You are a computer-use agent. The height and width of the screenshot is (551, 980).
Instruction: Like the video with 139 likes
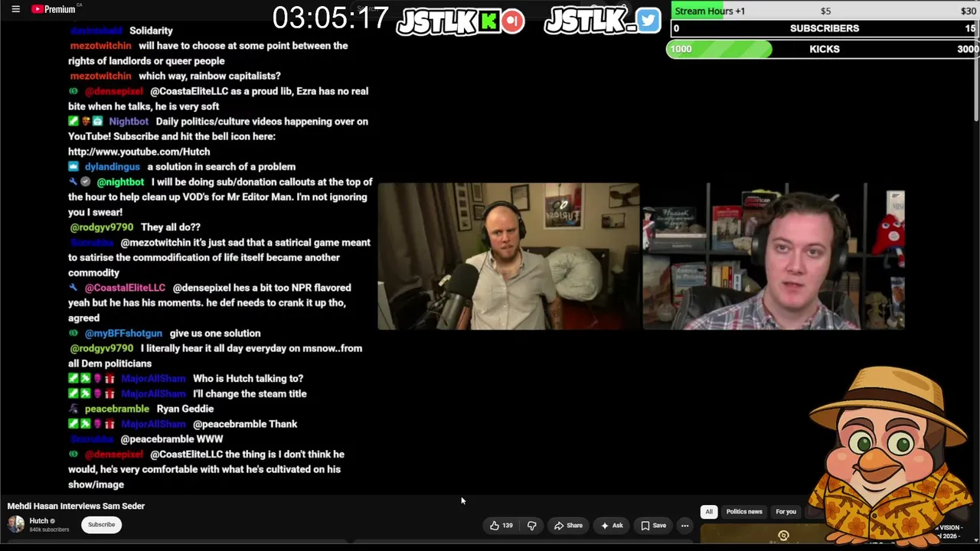click(501, 526)
